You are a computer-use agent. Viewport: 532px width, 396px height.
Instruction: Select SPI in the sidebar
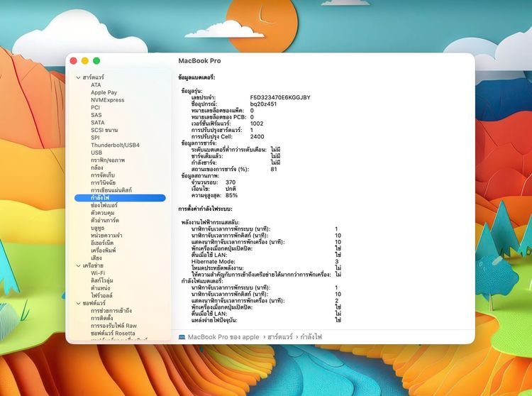click(95, 138)
